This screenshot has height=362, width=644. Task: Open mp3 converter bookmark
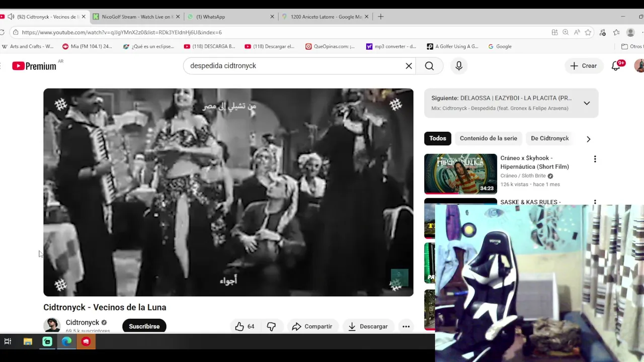click(x=391, y=46)
